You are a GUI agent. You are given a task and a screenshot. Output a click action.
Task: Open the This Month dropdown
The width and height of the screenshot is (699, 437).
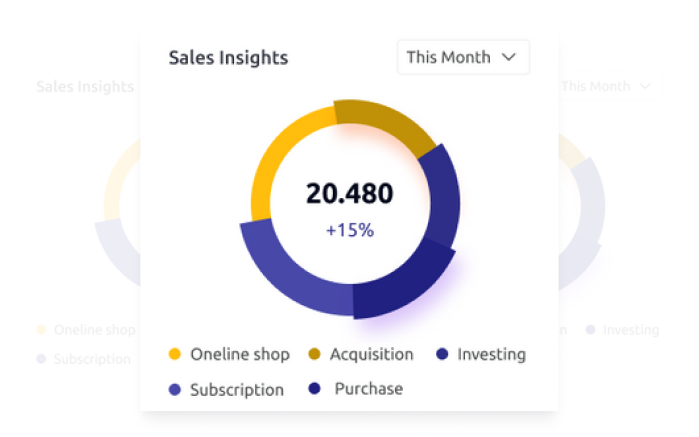click(462, 57)
